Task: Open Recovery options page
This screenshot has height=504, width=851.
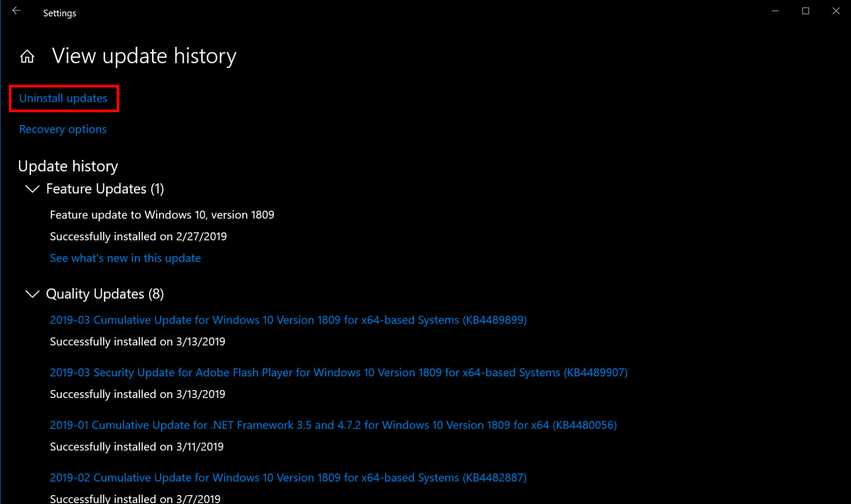Action: tap(63, 129)
